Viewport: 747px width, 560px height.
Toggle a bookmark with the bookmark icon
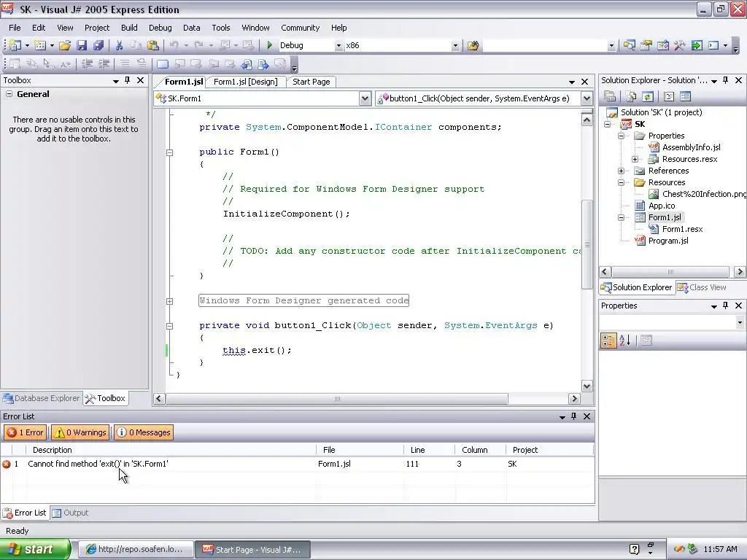coord(163,64)
